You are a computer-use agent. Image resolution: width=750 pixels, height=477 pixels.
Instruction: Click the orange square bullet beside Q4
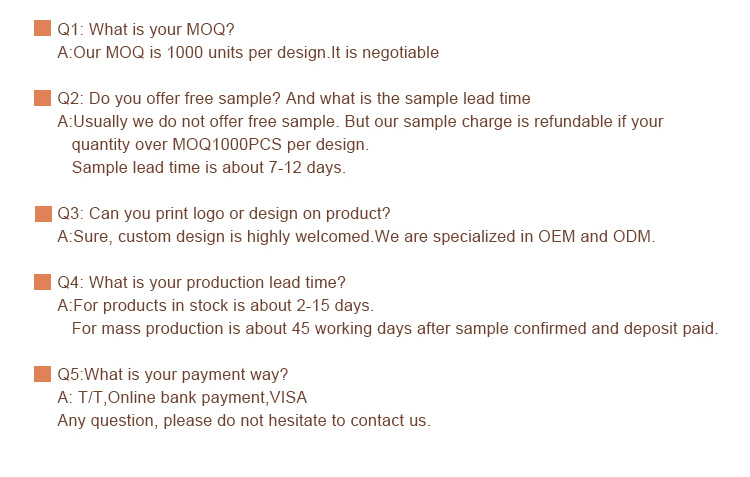[43, 282]
